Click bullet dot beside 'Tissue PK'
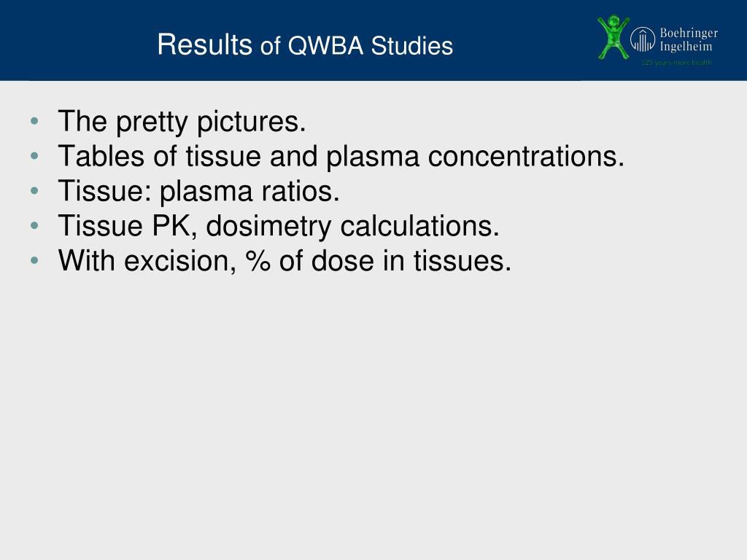Image resolution: width=747 pixels, height=560 pixels. click(34, 226)
